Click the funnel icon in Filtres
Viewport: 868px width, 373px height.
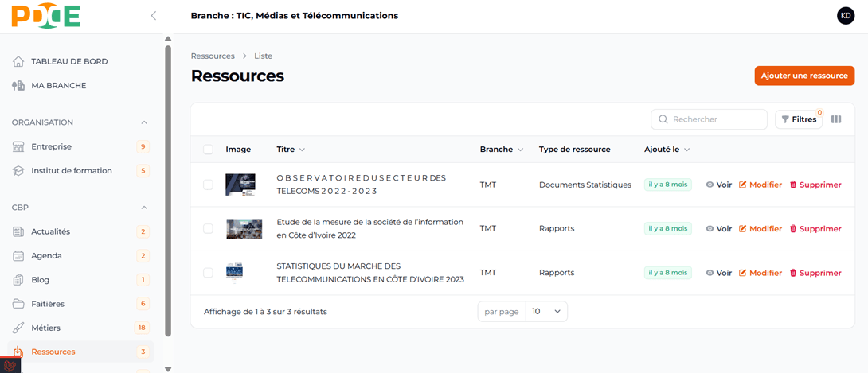785,119
